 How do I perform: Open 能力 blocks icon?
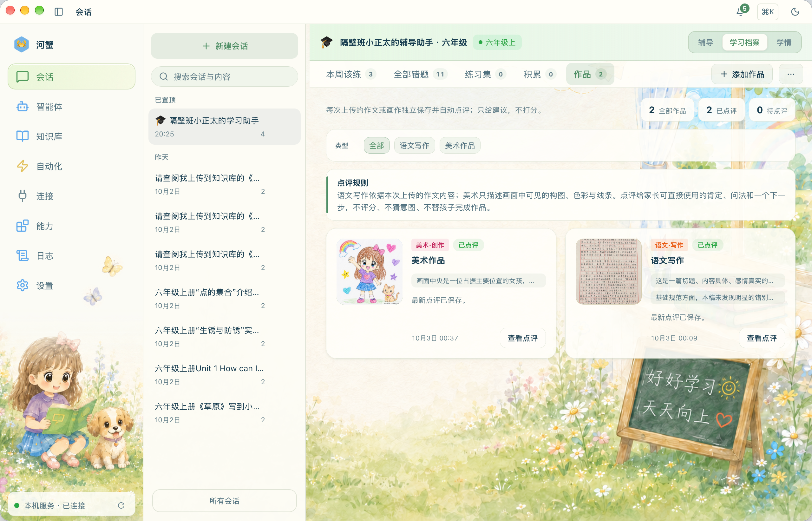(x=22, y=226)
